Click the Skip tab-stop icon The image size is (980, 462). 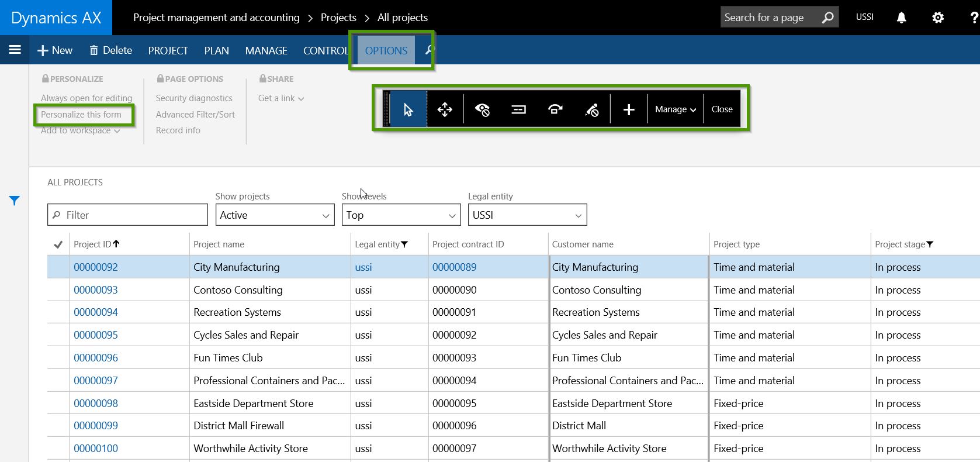[555, 109]
